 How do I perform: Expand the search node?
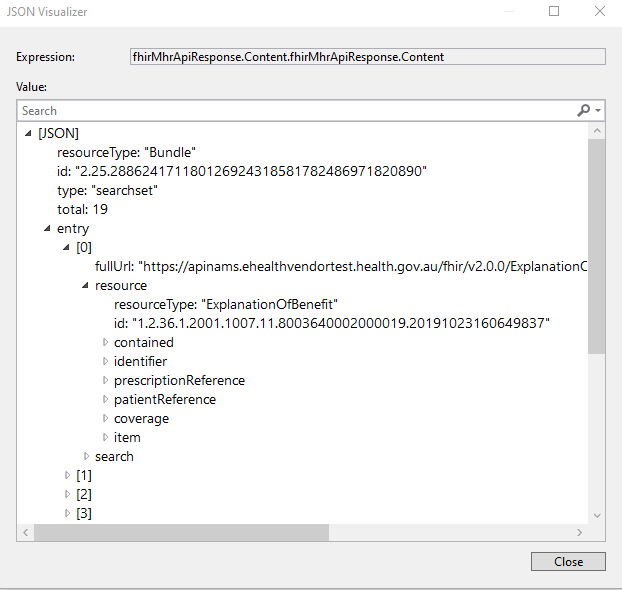(x=86, y=457)
